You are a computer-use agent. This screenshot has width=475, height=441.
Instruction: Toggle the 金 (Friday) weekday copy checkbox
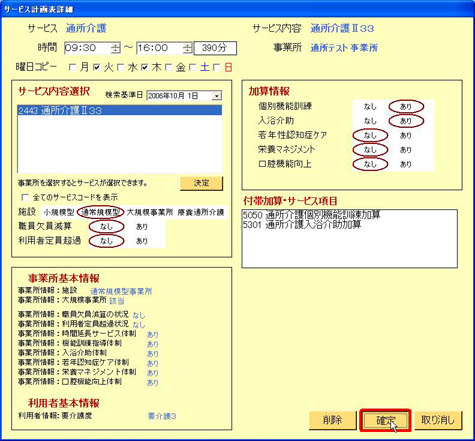169,68
